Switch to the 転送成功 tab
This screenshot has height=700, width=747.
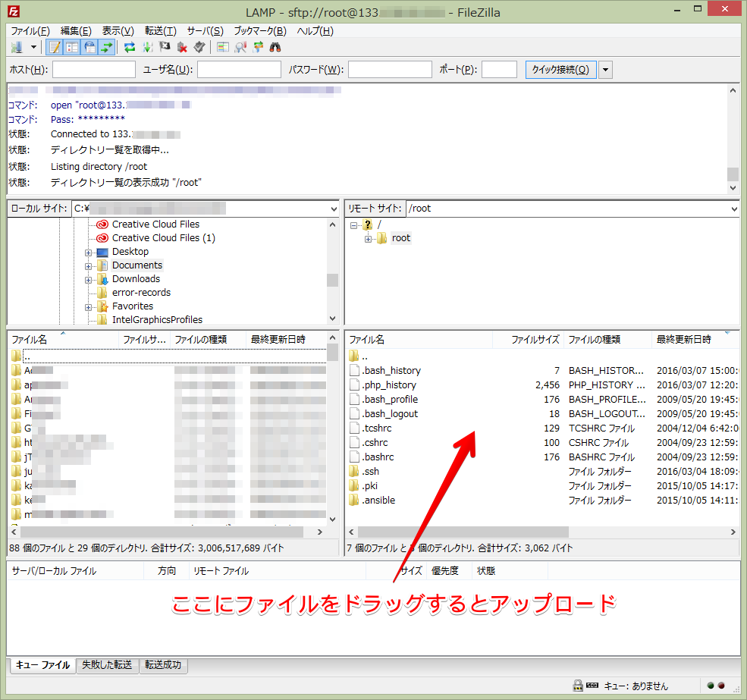click(163, 665)
